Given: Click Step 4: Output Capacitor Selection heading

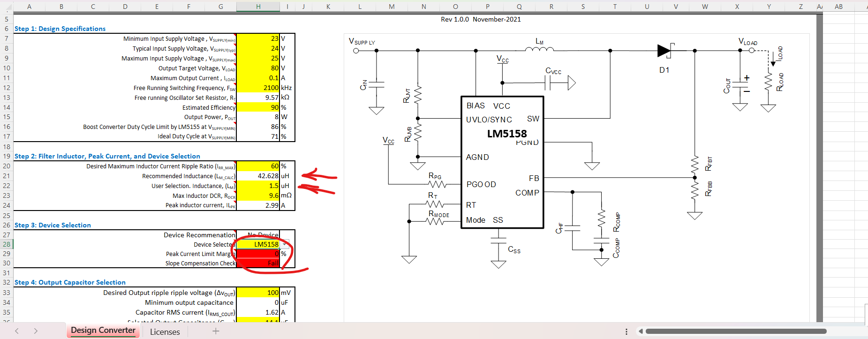Looking at the screenshot, I should [x=70, y=282].
